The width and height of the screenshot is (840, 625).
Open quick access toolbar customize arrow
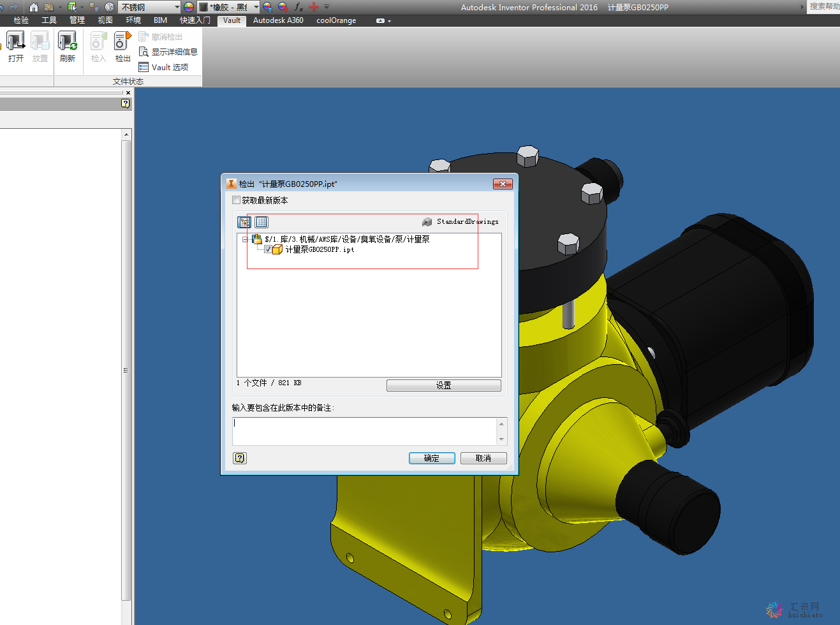click(327, 7)
